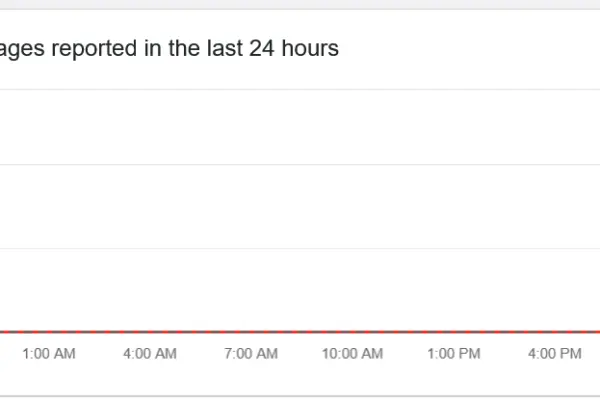Click empty plot area between middle and lowest gridlines
Image resolution: width=600 pixels, height=400 pixels.
click(300, 206)
